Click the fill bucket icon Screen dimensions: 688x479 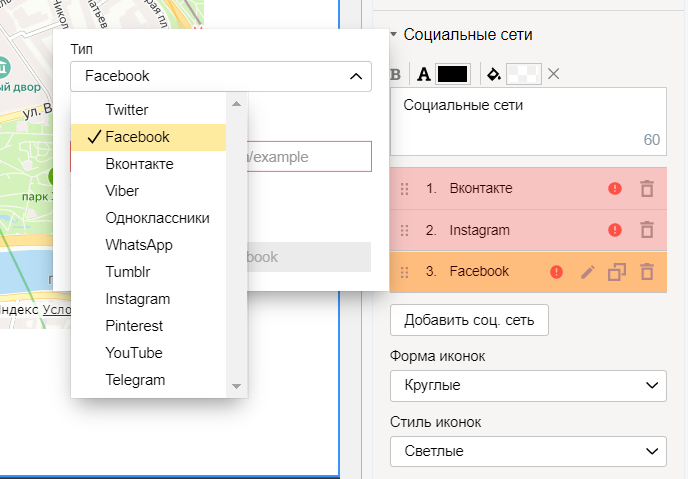[494, 74]
